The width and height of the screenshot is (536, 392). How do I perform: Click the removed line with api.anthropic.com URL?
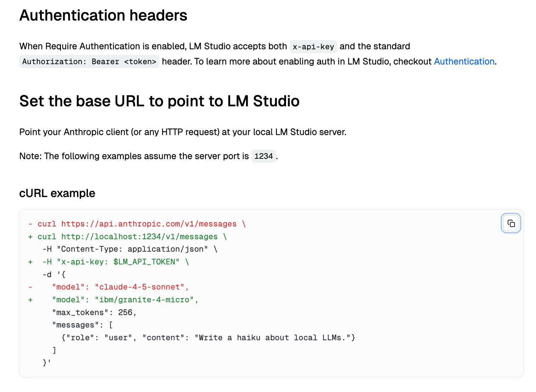coord(137,224)
